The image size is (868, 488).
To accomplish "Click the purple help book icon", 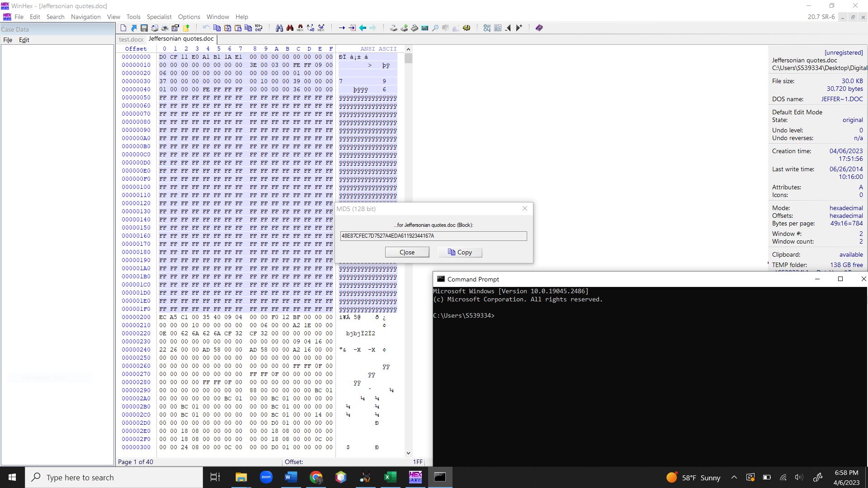I will tap(539, 28).
